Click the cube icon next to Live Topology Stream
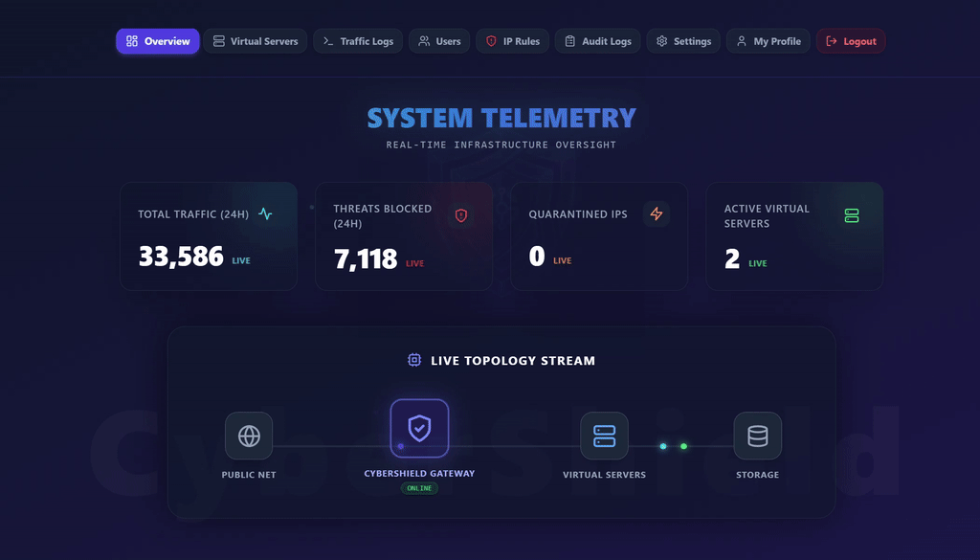Image resolution: width=980 pixels, height=560 pixels. click(412, 360)
